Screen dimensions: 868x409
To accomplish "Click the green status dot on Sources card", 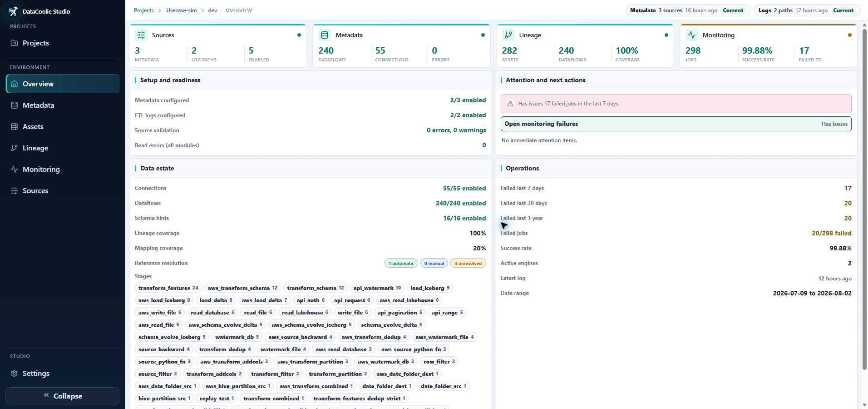I will (299, 35).
